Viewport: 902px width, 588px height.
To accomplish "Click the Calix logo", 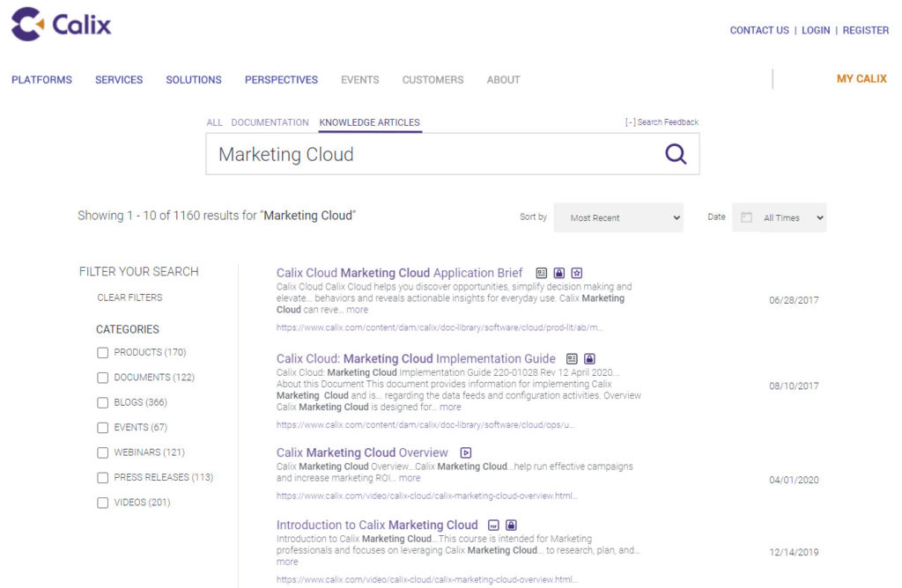I will point(61,24).
